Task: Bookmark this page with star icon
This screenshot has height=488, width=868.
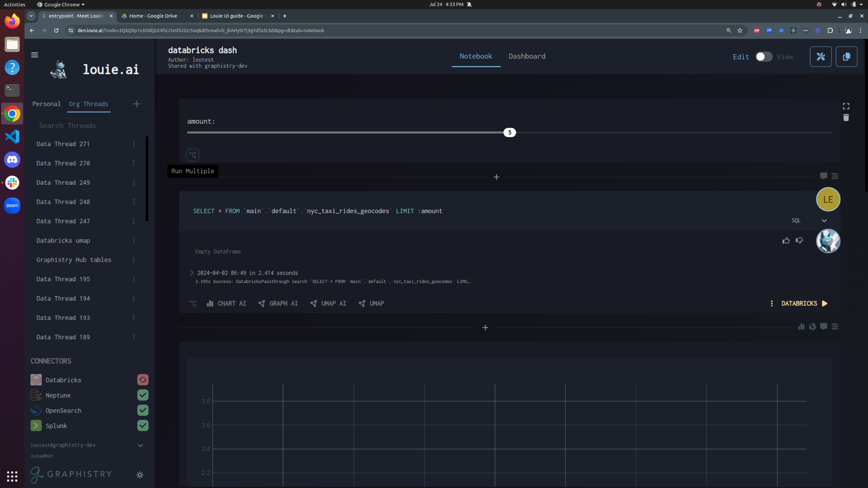Action: tap(740, 30)
